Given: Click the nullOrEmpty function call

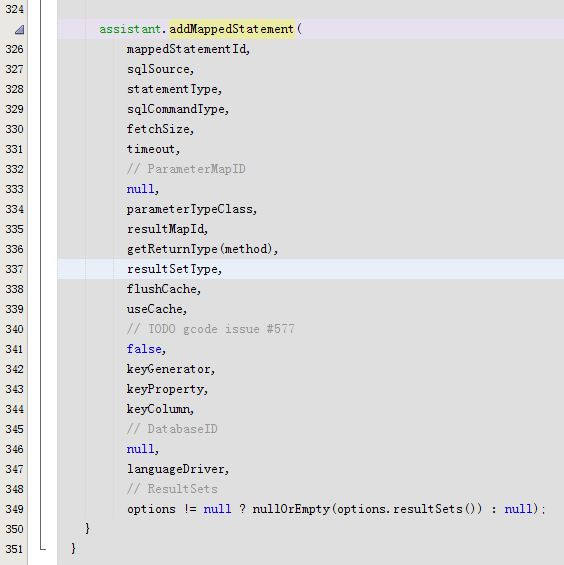Looking at the screenshot, I should [x=291, y=509].
